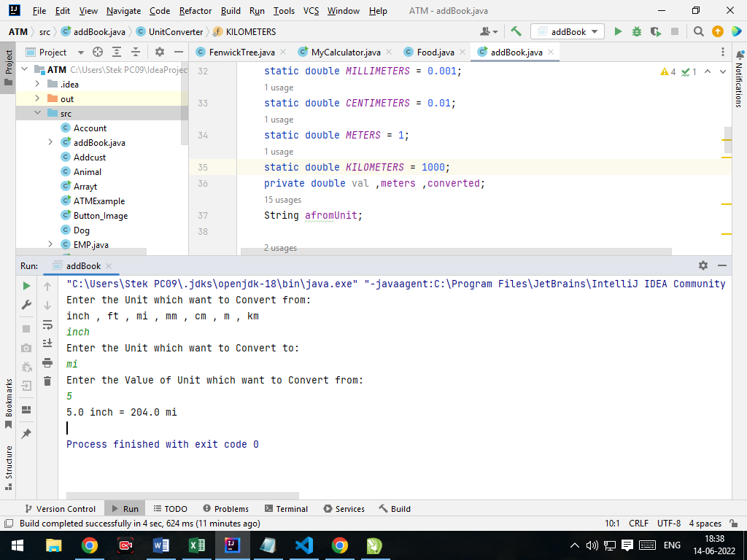Print the console output
Viewport: 747px width, 560px height.
pyautogui.click(x=47, y=362)
